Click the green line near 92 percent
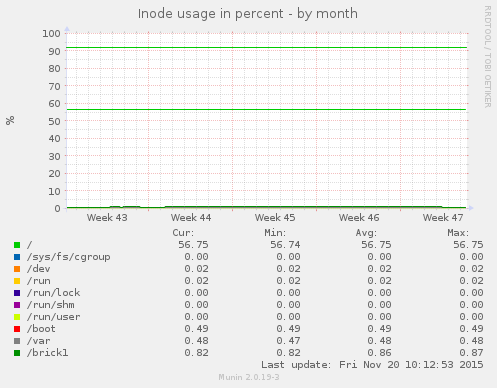The width and height of the screenshot is (497, 388). pyautogui.click(x=267, y=48)
